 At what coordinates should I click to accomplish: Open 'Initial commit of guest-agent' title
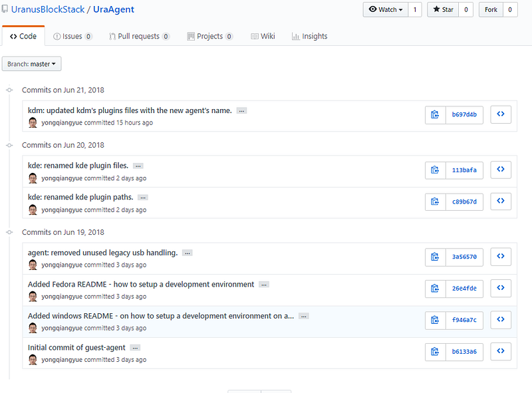(x=76, y=348)
